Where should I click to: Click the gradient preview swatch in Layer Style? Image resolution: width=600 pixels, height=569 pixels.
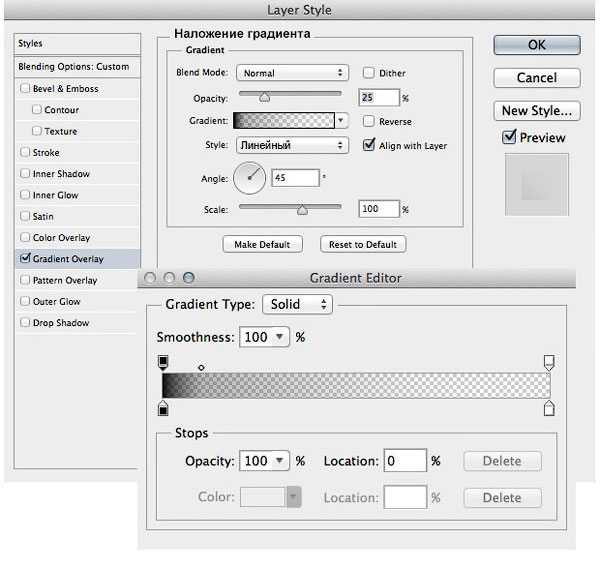pos(284,121)
